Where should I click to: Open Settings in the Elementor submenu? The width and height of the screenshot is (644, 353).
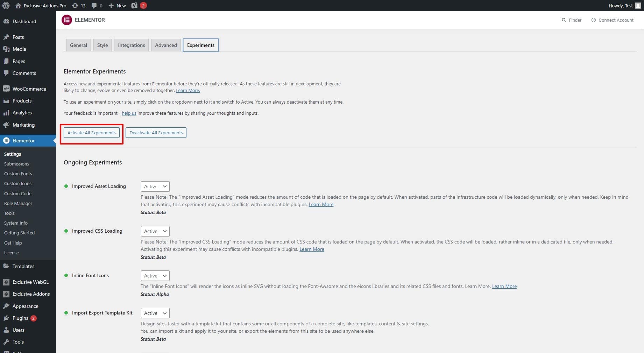tap(13, 154)
